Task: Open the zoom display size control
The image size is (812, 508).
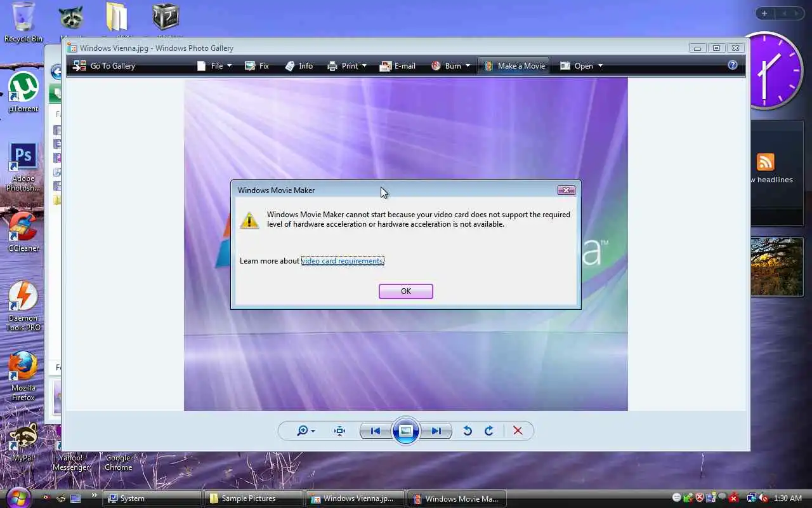Action: pos(306,431)
